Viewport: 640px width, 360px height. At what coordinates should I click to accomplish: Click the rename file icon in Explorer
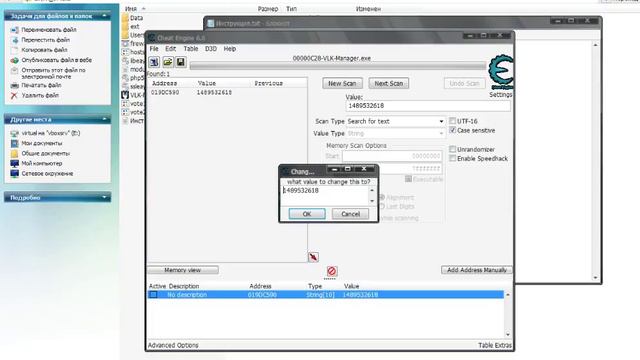tap(14, 30)
